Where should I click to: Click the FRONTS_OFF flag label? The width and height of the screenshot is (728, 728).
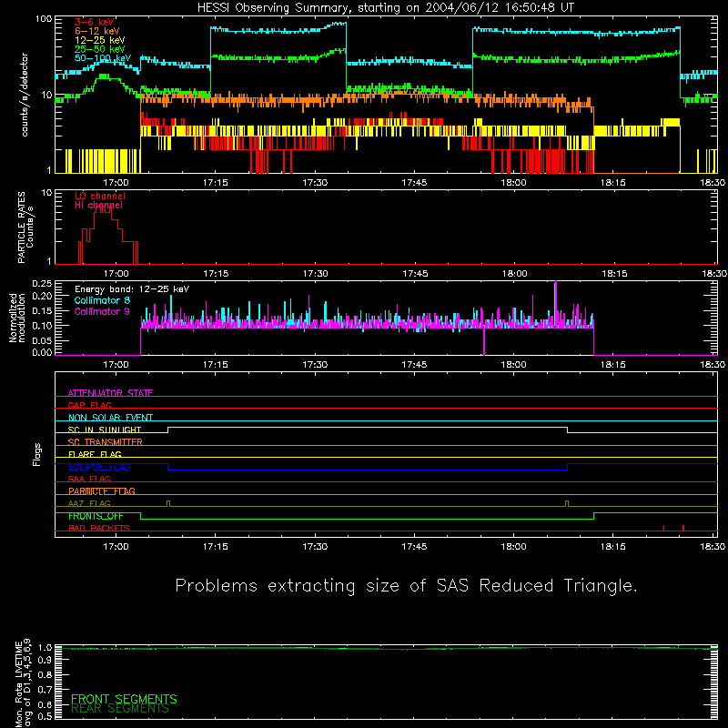pyautogui.click(x=96, y=516)
